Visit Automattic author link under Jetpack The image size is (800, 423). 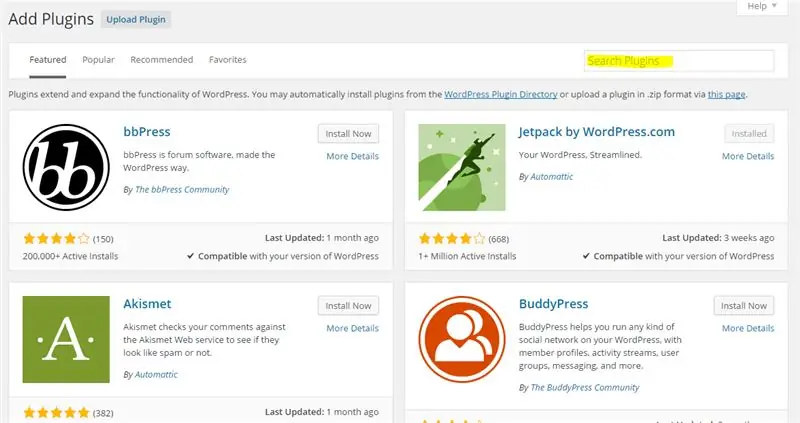coord(552,177)
